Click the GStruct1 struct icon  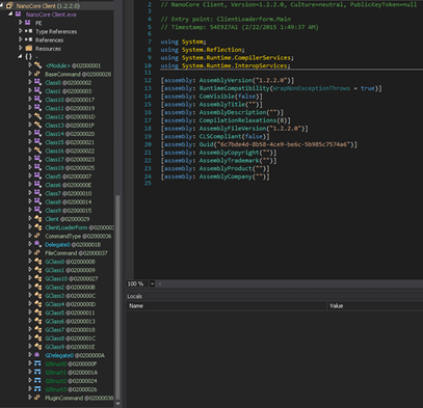click(x=38, y=372)
